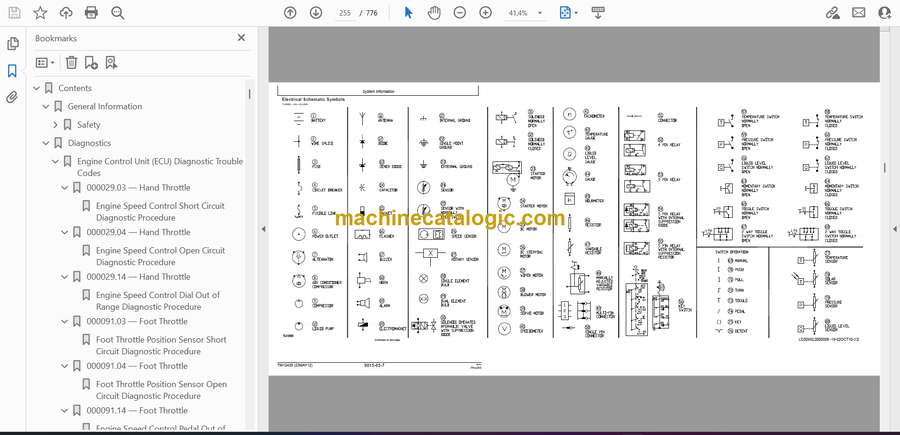Collapse the General Information bookmark

46,107
